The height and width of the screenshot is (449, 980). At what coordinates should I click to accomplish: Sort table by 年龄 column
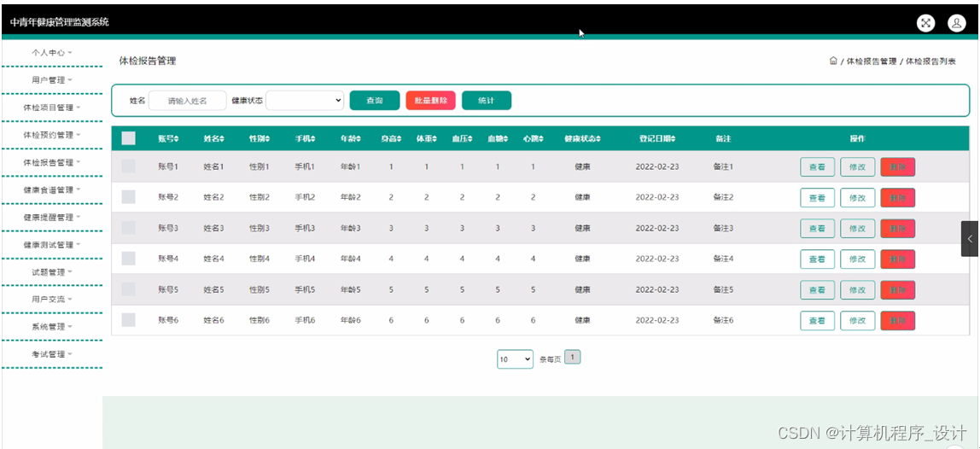point(351,139)
